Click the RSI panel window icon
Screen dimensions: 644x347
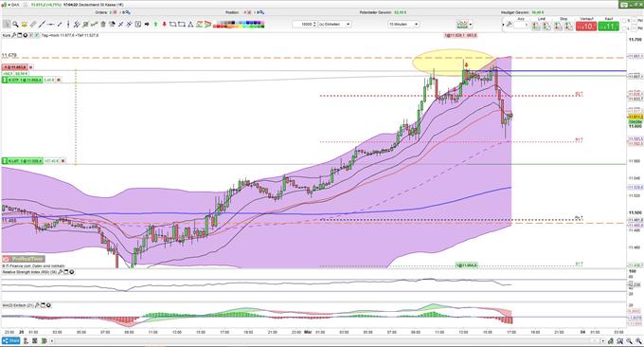point(65,272)
